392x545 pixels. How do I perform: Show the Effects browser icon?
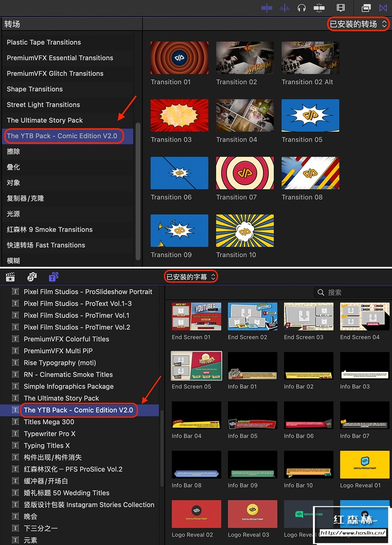coord(366,8)
